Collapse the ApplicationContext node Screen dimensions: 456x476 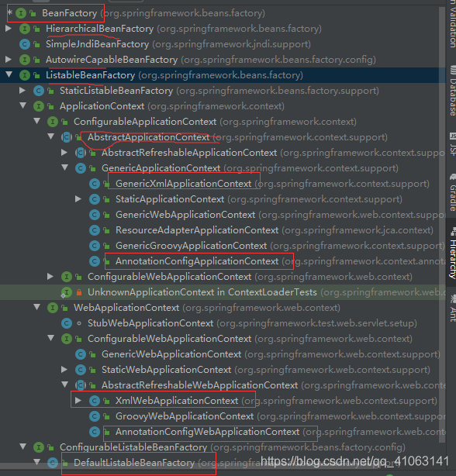[23, 105]
